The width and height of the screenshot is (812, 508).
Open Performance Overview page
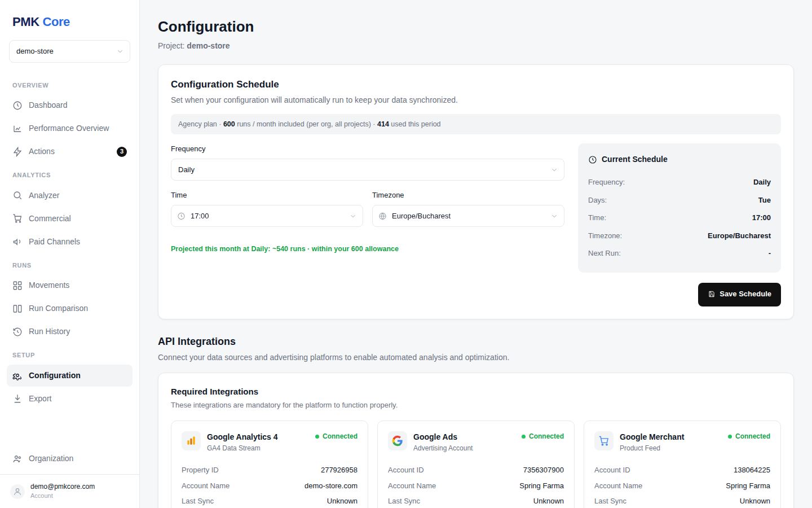coord(69,129)
